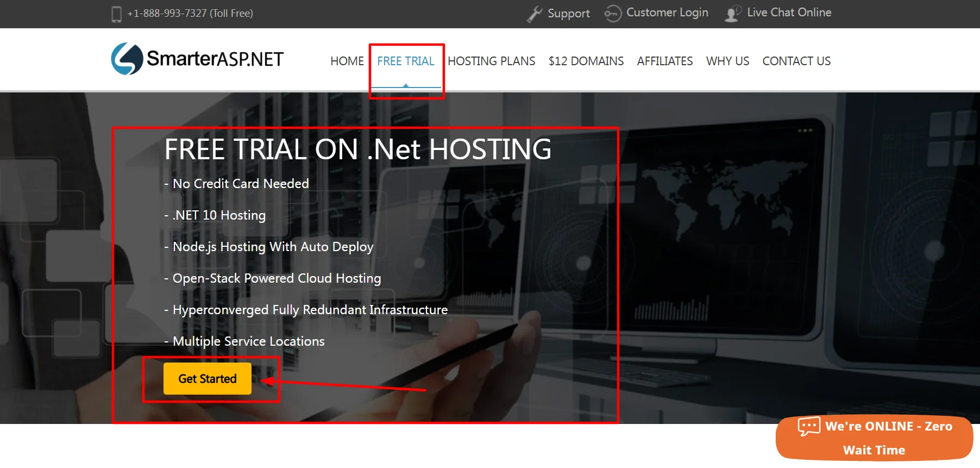Image resolution: width=980 pixels, height=468 pixels.
Task: Click the 'No Credit Card Needed' text
Action: coord(241,184)
